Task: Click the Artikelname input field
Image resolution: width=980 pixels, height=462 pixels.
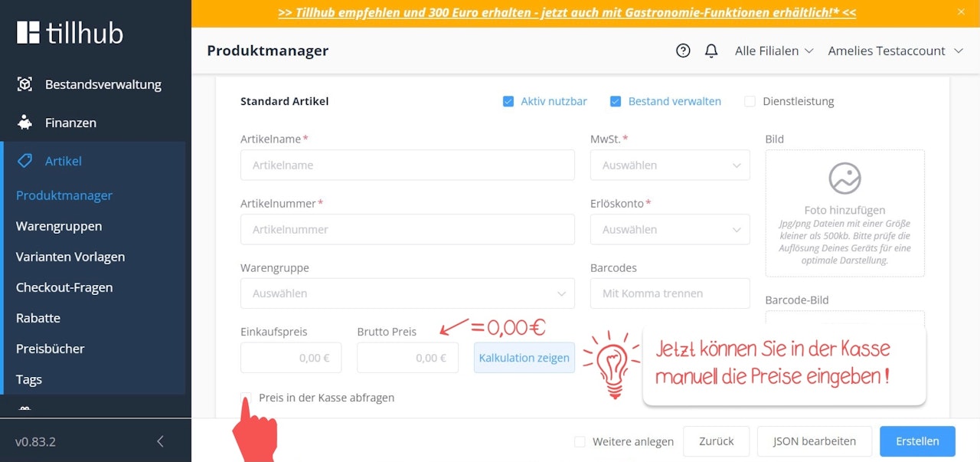Action: pyautogui.click(x=407, y=165)
